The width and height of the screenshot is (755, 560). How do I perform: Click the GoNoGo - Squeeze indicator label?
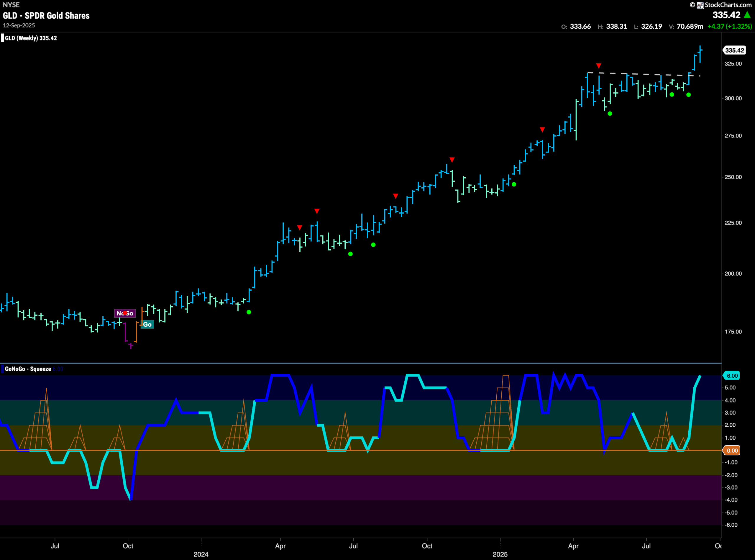[x=28, y=369]
